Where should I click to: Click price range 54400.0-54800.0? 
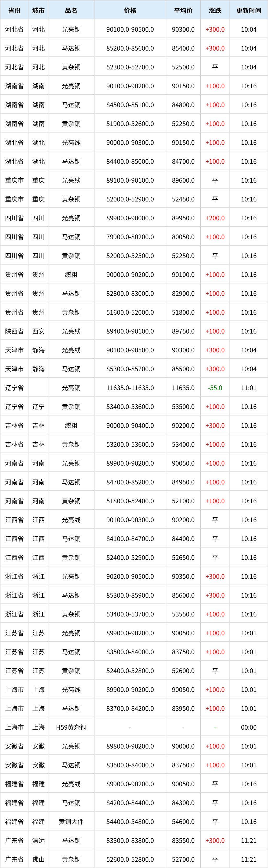130,822
